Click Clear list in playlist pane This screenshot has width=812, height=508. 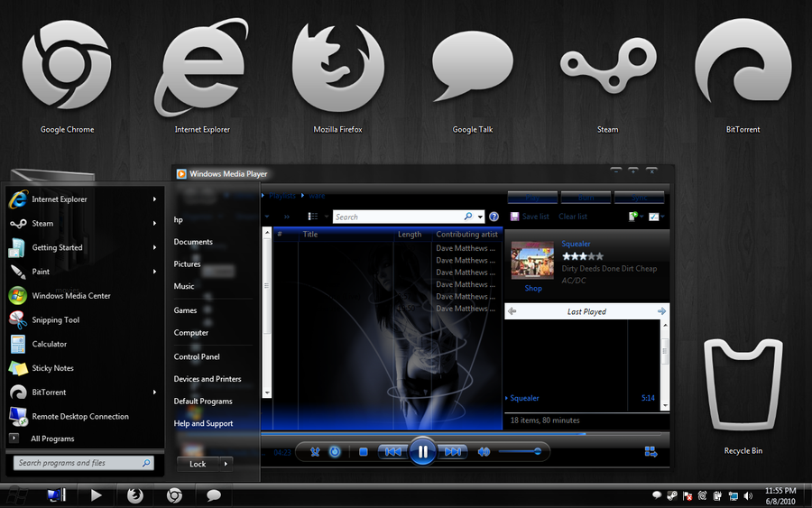click(x=573, y=217)
